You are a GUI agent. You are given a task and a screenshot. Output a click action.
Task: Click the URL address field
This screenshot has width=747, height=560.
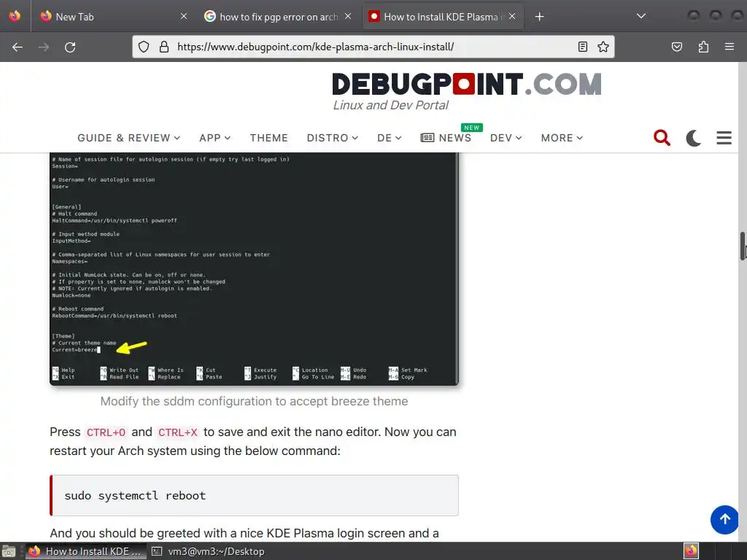point(371,47)
